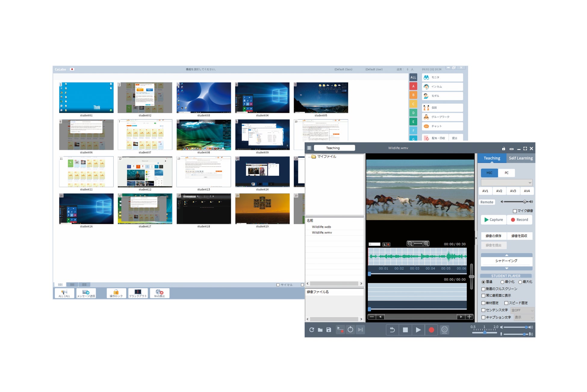Zoom in on the waveform
Viewport: 587px width, 392px height.
point(426,244)
